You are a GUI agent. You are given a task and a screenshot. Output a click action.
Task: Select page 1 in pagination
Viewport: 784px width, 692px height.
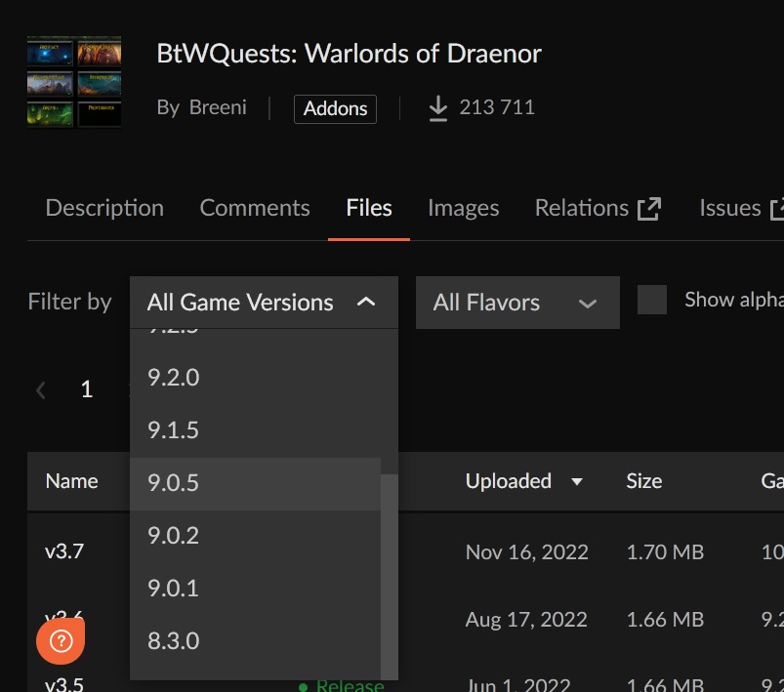(x=87, y=389)
